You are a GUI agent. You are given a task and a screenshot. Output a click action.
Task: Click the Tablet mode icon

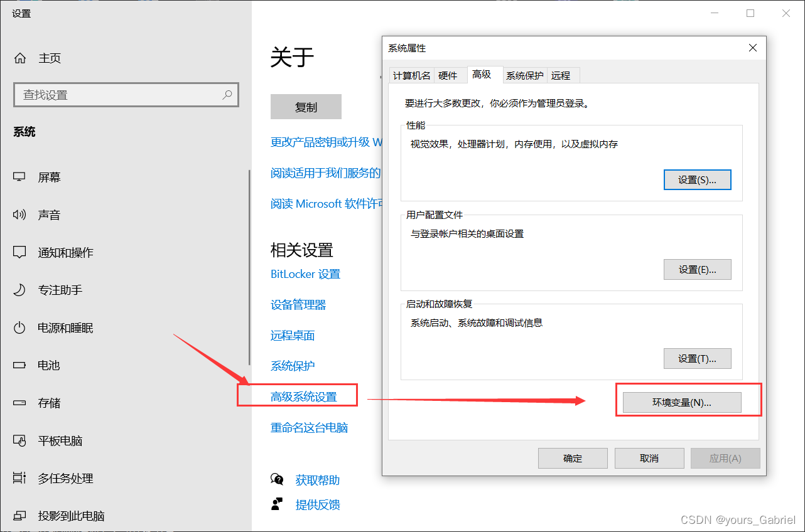click(x=19, y=440)
